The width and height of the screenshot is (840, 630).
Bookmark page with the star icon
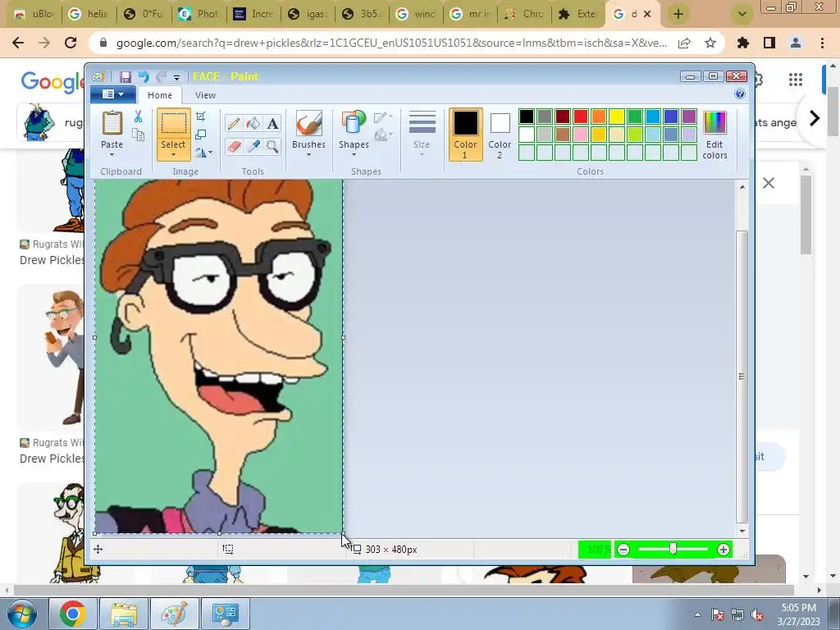coord(710,43)
